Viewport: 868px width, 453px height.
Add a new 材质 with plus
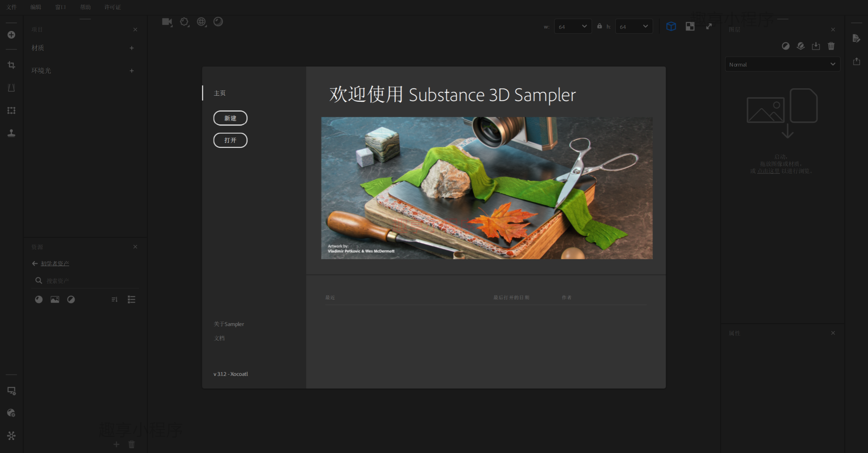coord(132,48)
